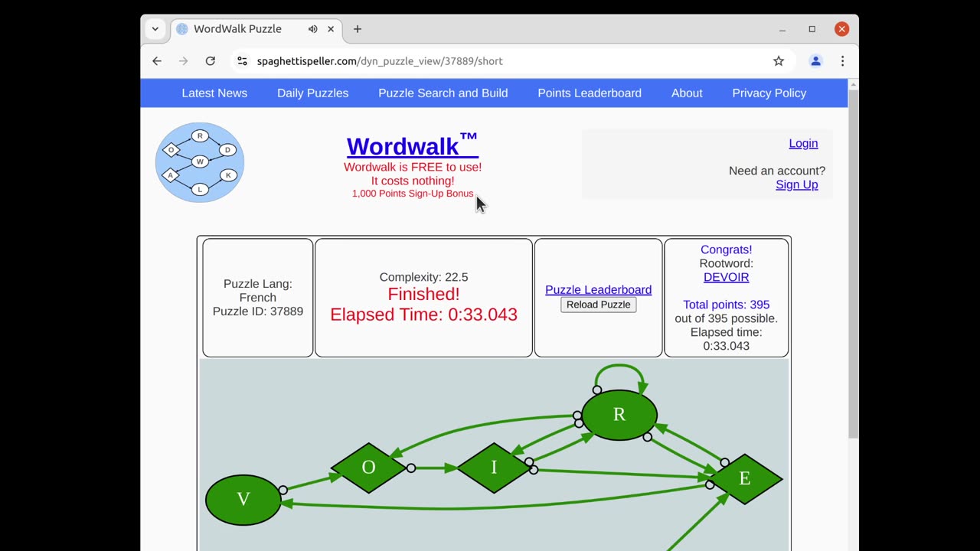Viewport: 980px width, 551px height.
Task: Click the 'Complexity: 22.5' text
Action: pyautogui.click(x=423, y=277)
